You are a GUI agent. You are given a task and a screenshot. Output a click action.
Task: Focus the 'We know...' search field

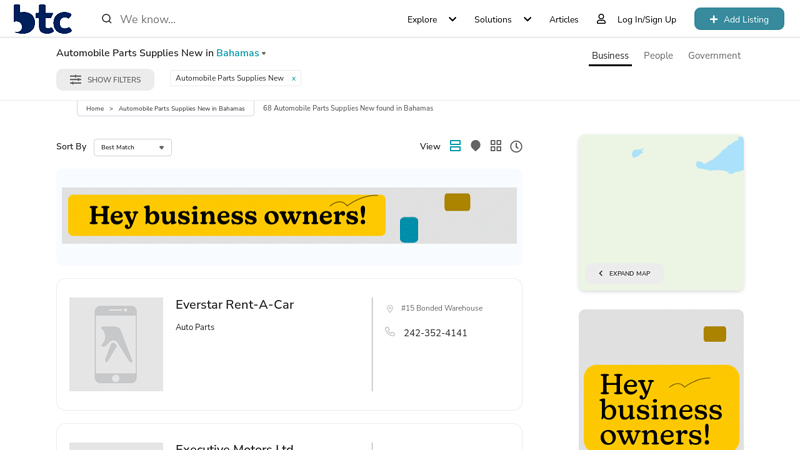pos(230,19)
